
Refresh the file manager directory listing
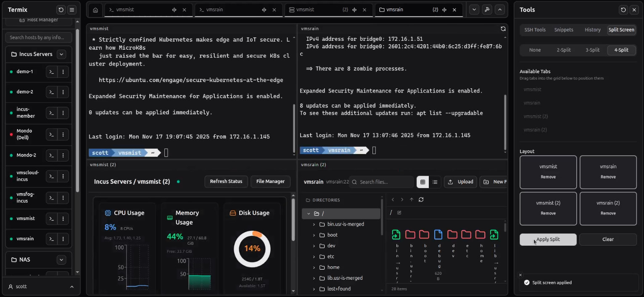(421, 200)
